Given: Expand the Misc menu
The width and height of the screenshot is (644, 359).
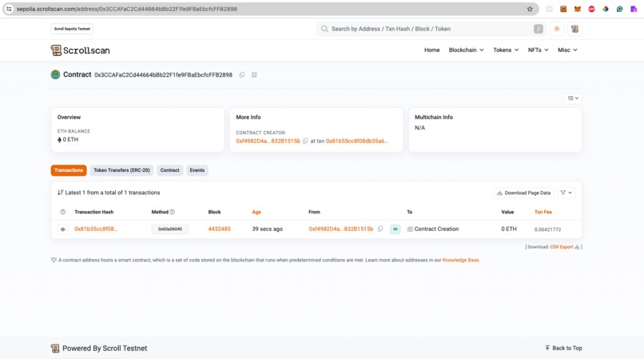Looking at the screenshot, I should 567,50.
